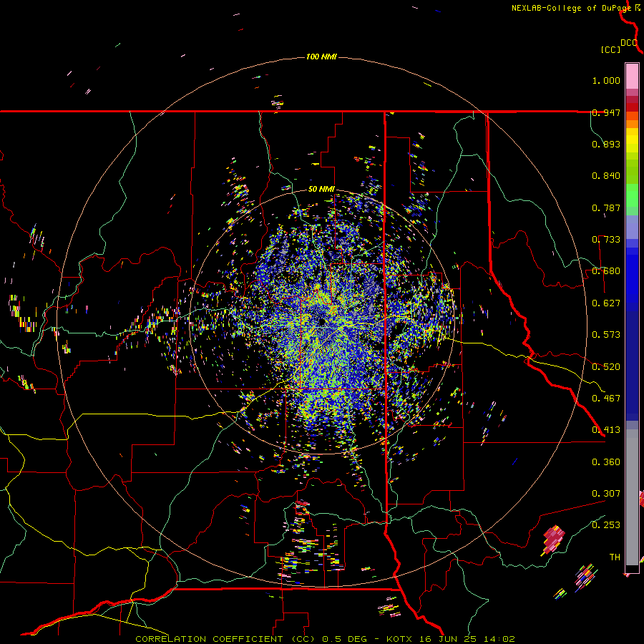Click the black radar site at the center of the rings
The image size is (644, 644).
322,321
